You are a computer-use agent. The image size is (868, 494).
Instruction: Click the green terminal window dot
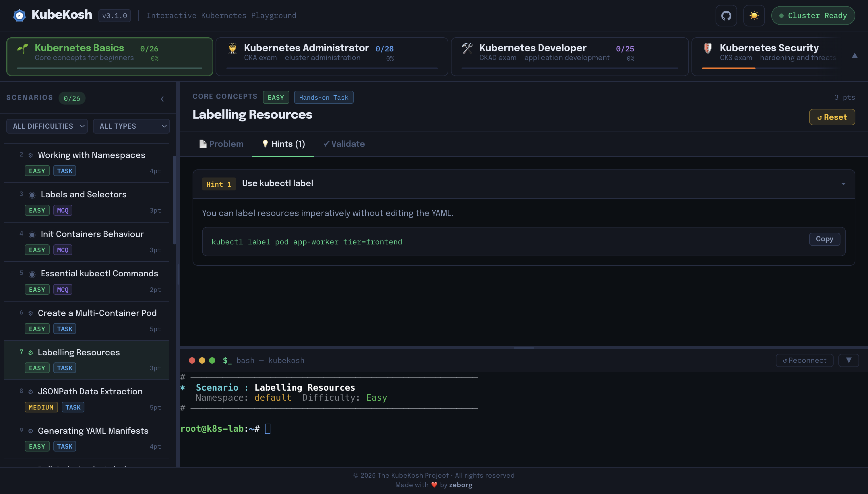click(212, 360)
